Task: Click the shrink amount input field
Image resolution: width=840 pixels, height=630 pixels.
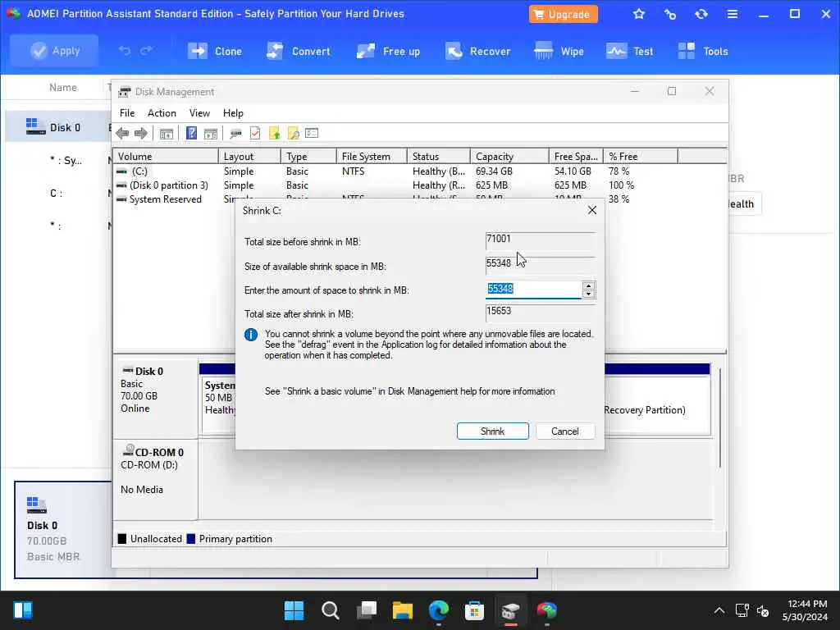Action: coord(533,290)
